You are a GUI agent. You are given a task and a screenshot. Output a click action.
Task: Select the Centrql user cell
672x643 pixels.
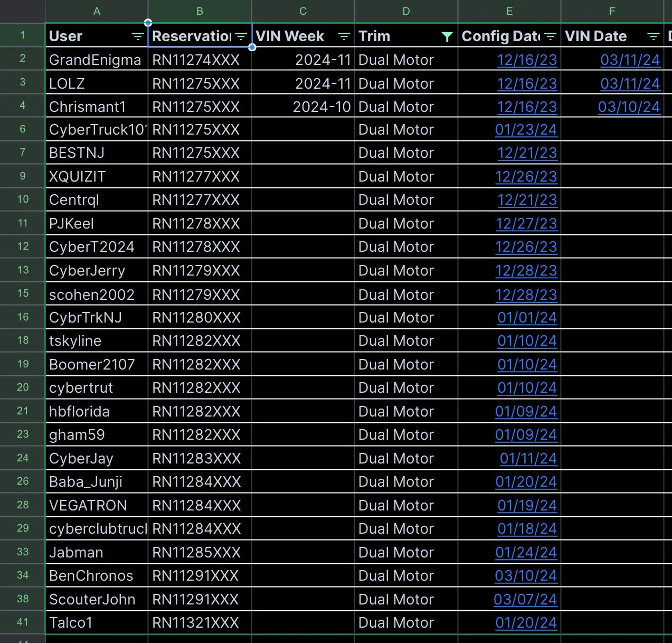coord(97,200)
